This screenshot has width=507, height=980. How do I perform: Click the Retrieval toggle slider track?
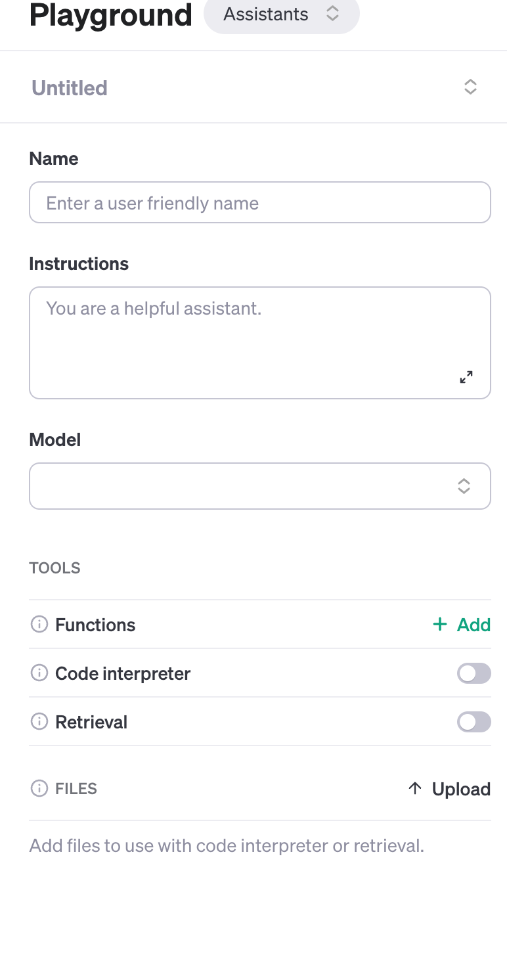(474, 722)
